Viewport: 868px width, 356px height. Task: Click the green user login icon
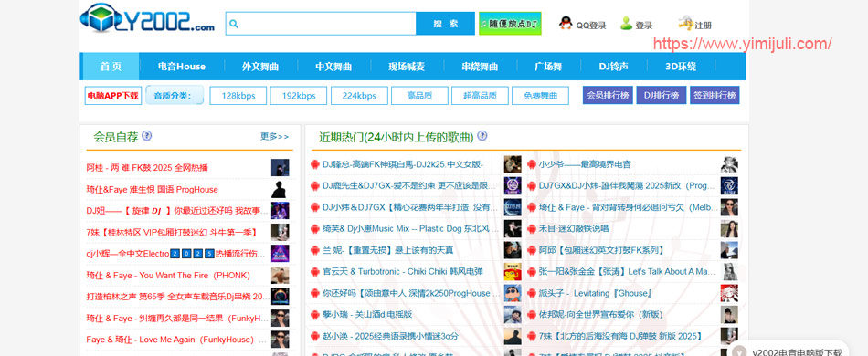pos(626,23)
